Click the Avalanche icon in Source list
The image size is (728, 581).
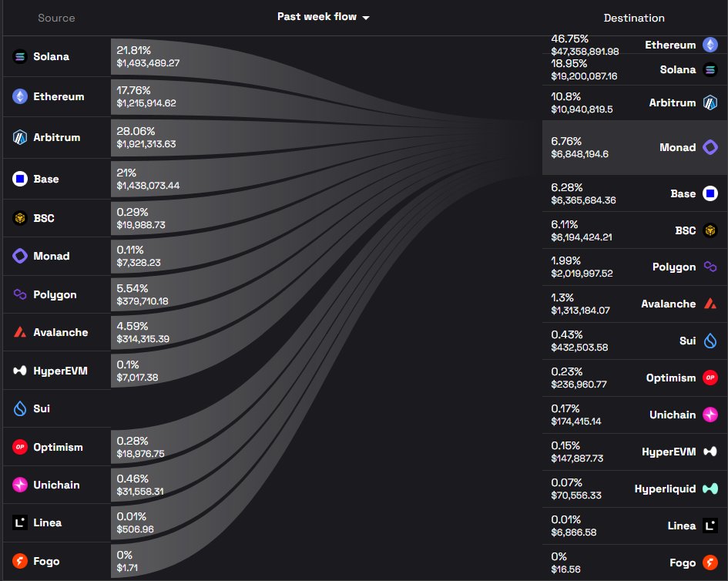[x=20, y=332]
